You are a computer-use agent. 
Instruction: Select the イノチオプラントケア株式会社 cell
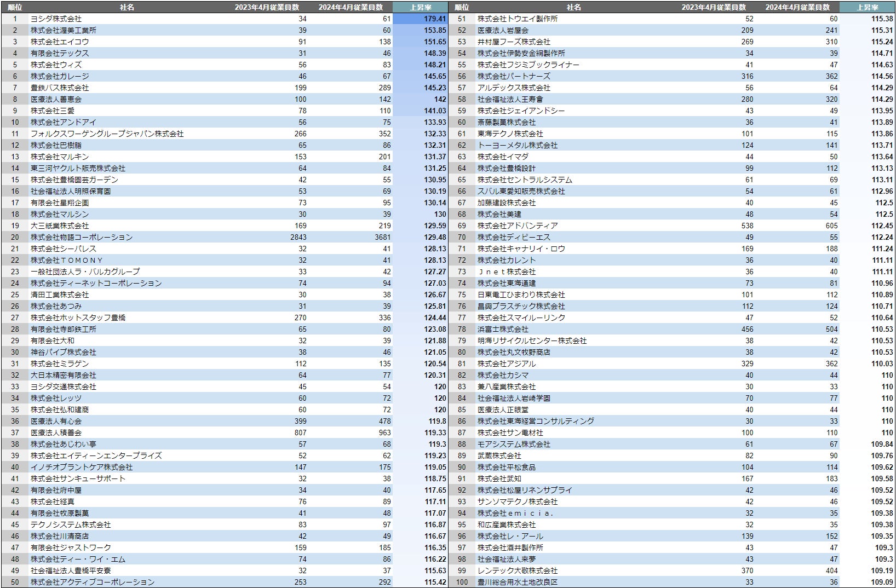tap(82, 467)
